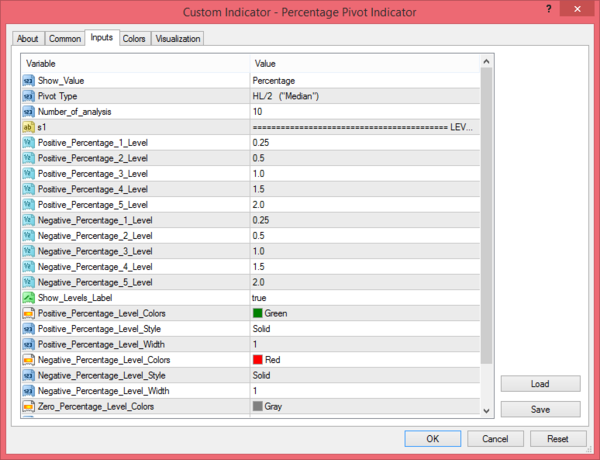Click the double icon beside Negative_Percentage_5_Level
Screen dimensions: 600x460
[x=29, y=282]
